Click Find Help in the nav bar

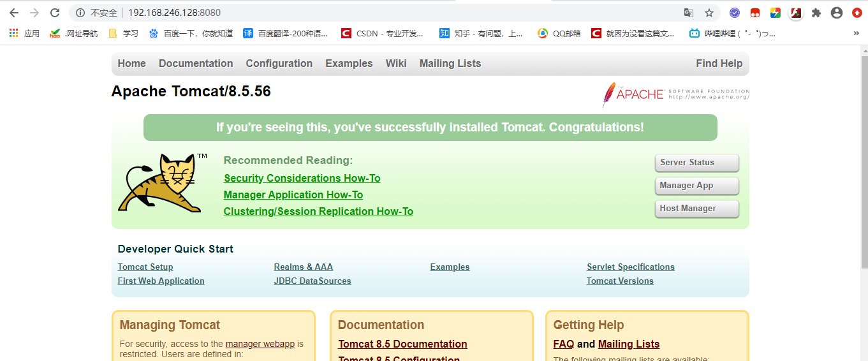coord(719,63)
